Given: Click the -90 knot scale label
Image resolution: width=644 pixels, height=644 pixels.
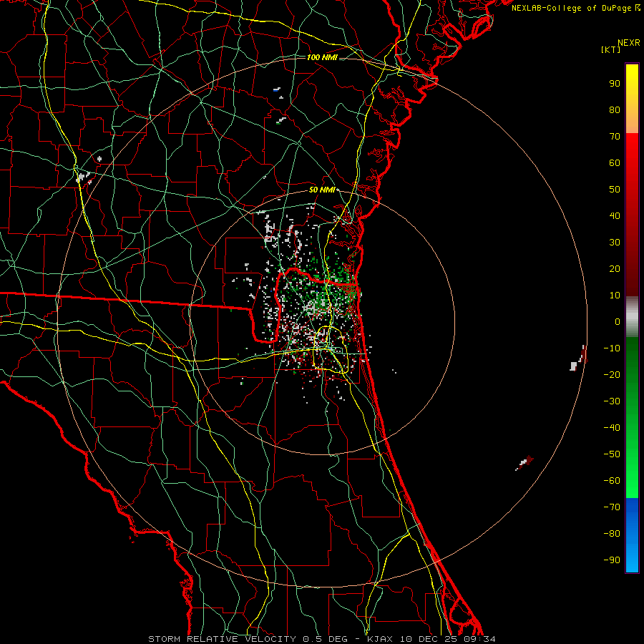Looking at the screenshot, I should tap(612, 560).
